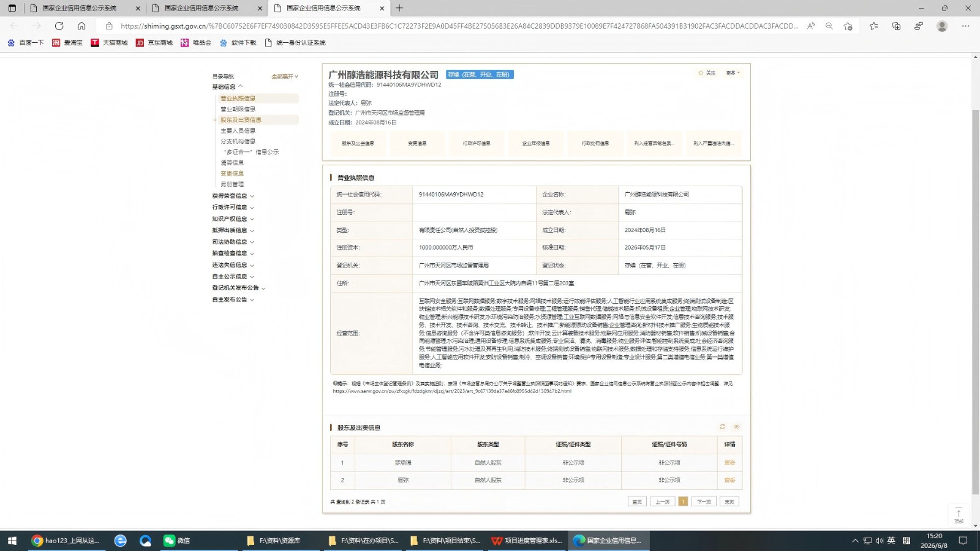Toggle Read aloud in address bar
Image resolution: width=980 pixels, height=551 pixels.
tap(811, 26)
